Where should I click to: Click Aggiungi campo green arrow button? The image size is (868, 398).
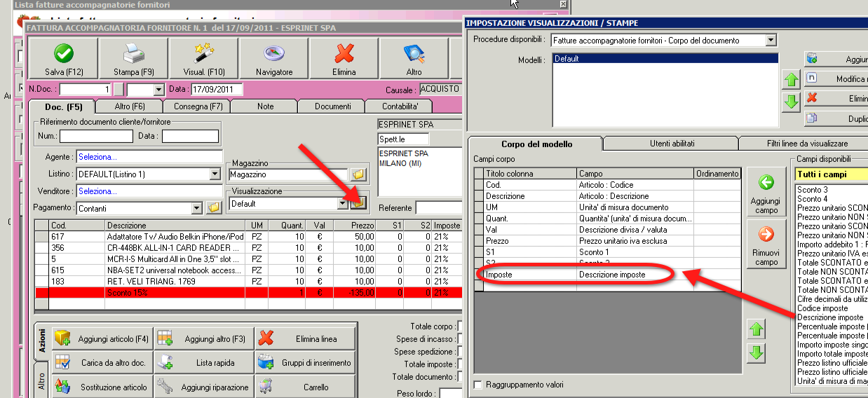(766, 192)
